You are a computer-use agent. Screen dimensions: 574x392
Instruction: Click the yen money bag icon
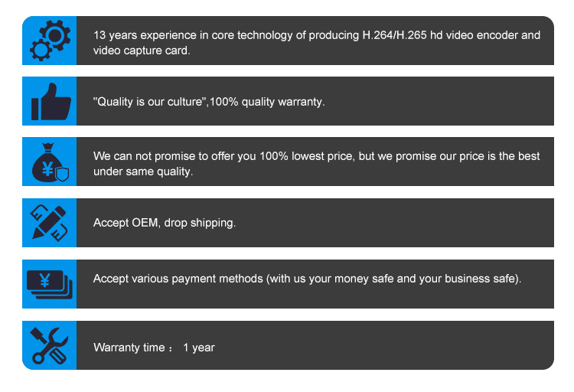pyautogui.click(x=47, y=162)
